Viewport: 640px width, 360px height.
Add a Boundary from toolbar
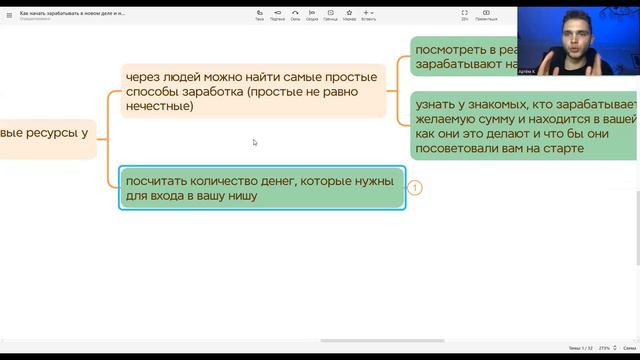pos(331,15)
